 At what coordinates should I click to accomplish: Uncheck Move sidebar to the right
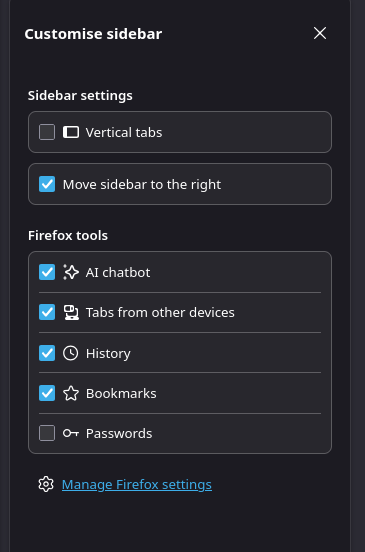47,184
